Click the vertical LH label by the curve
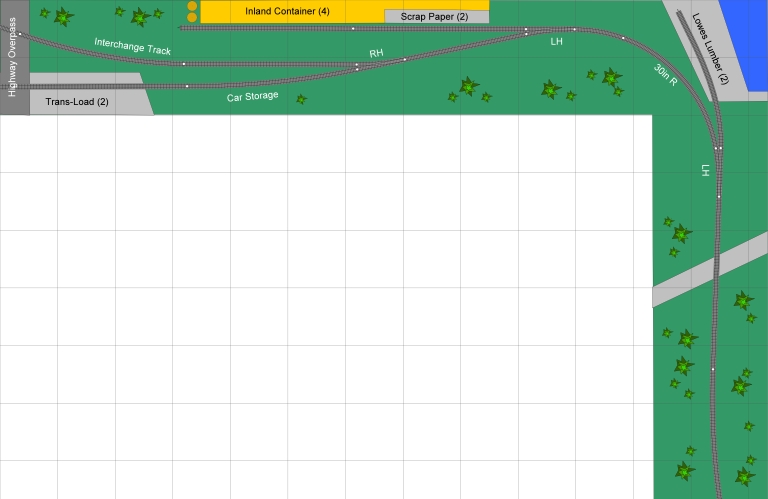The width and height of the screenshot is (768, 499). coord(705,171)
